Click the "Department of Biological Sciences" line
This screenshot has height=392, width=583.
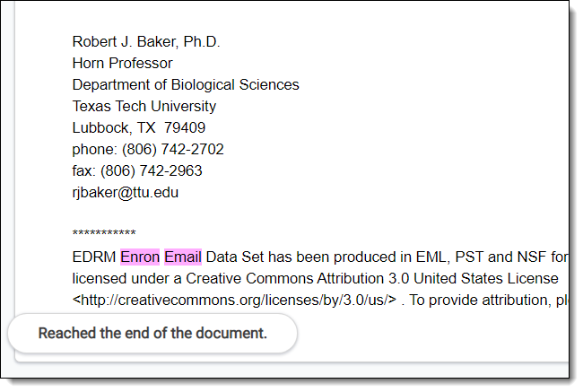pyautogui.click(x=186, y=85)
